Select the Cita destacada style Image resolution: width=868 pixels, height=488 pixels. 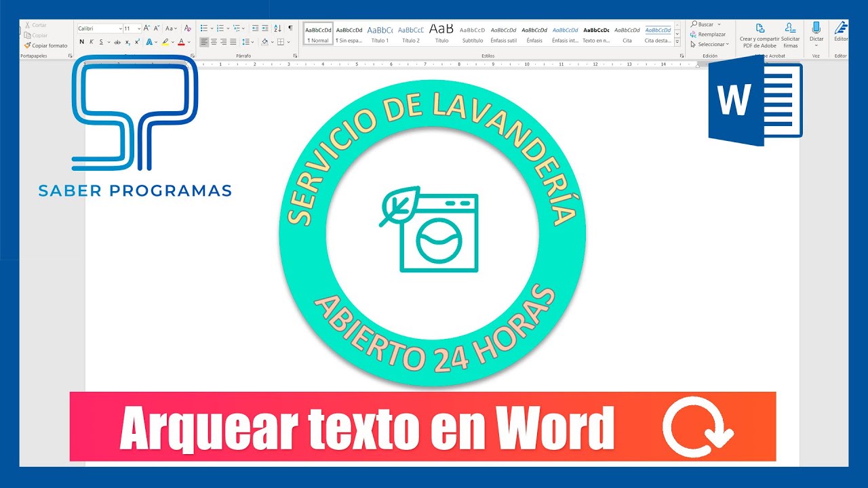click(x=658, y=35)
